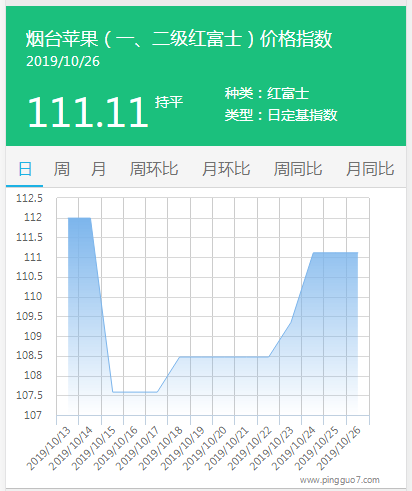This screenshot has width=412, height=491.
Task: Click the y-axis label 110.5
Action: (29, 277)
